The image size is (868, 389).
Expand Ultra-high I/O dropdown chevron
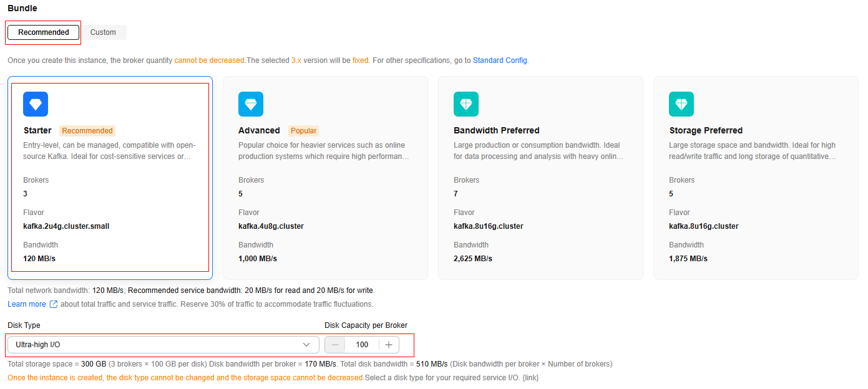pyautogui.click(x=306, y=345)
